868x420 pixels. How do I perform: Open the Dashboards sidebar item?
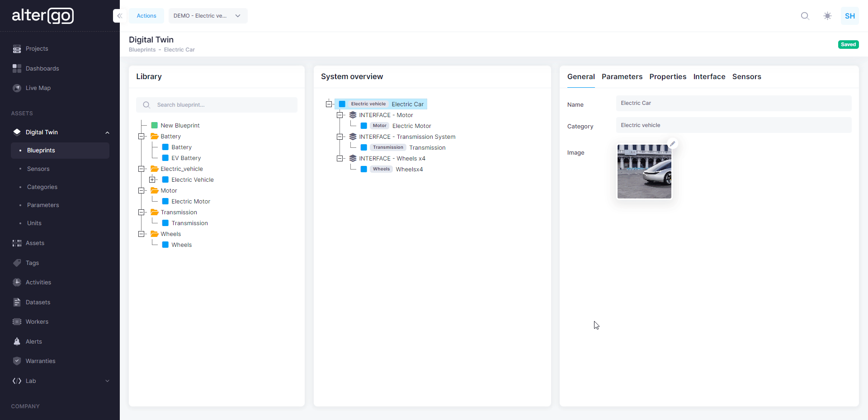click(42, 68)
